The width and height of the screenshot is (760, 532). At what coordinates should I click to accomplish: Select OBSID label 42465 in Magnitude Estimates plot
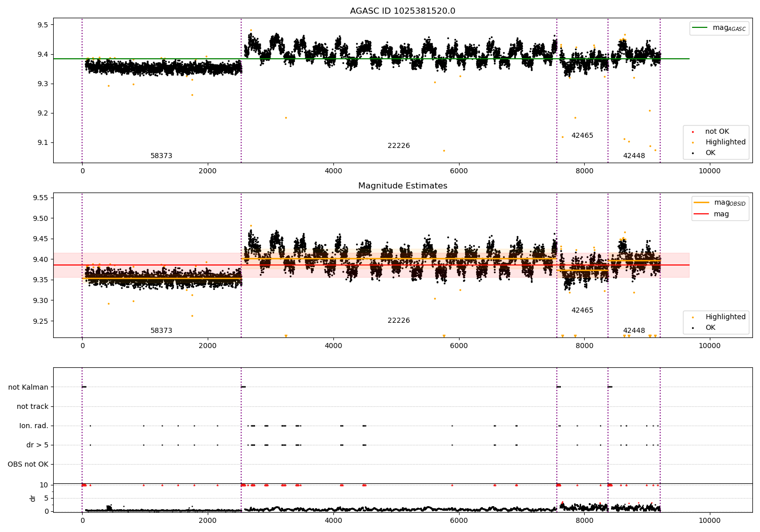[582, 311]
